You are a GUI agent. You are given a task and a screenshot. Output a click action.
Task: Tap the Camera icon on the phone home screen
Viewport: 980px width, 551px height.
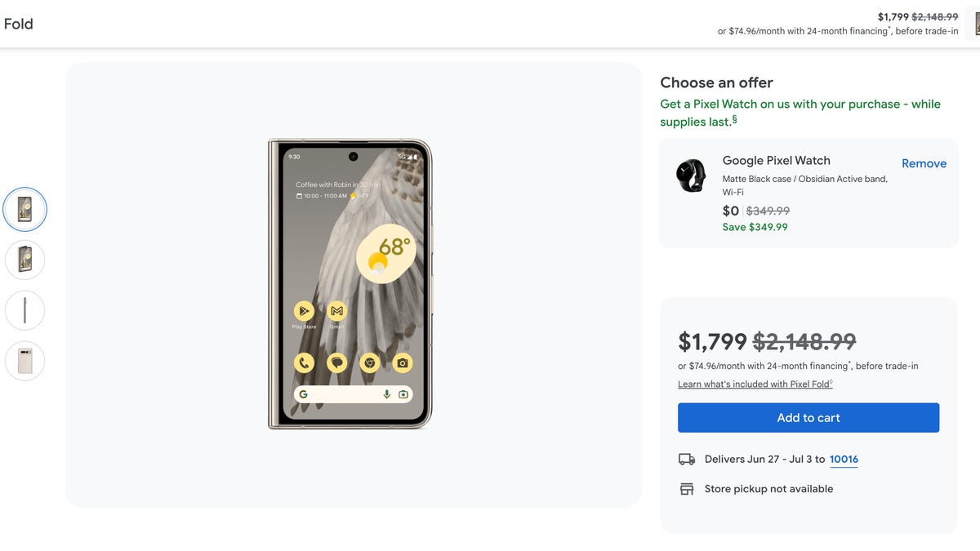point(402,362)
